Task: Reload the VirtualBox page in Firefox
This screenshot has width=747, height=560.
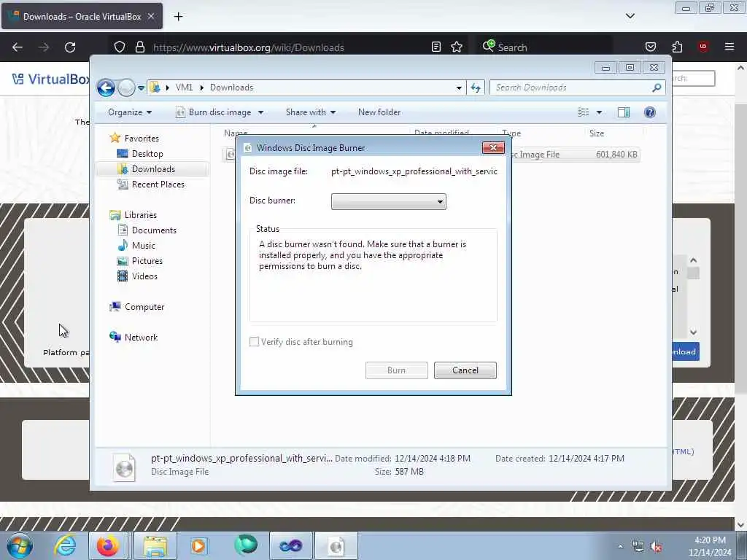Action: coord(70,47)
